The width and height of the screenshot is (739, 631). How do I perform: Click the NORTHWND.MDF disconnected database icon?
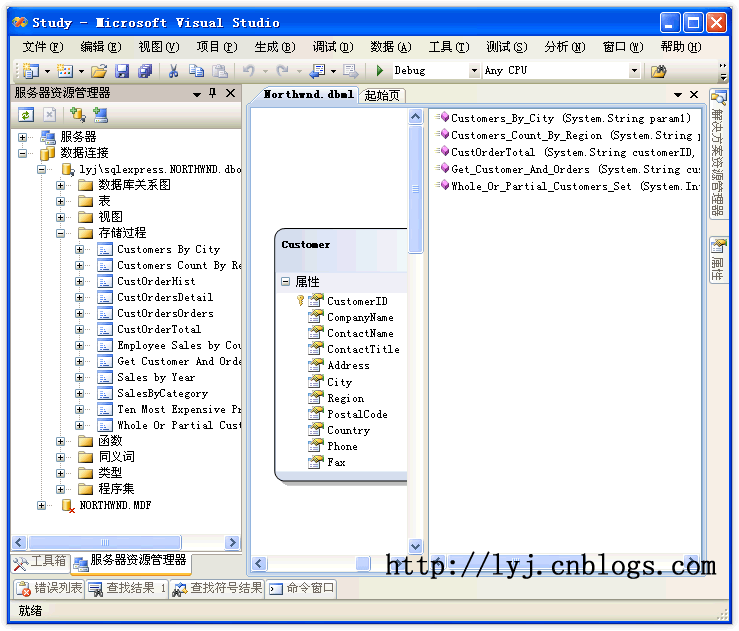(x=68, y=506)
